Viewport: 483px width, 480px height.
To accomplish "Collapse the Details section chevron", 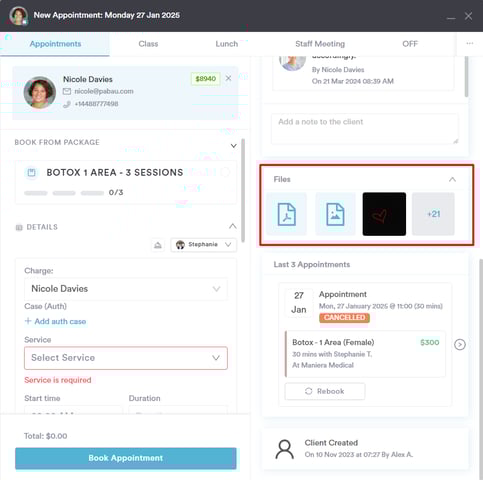I will tap(233, 226).
